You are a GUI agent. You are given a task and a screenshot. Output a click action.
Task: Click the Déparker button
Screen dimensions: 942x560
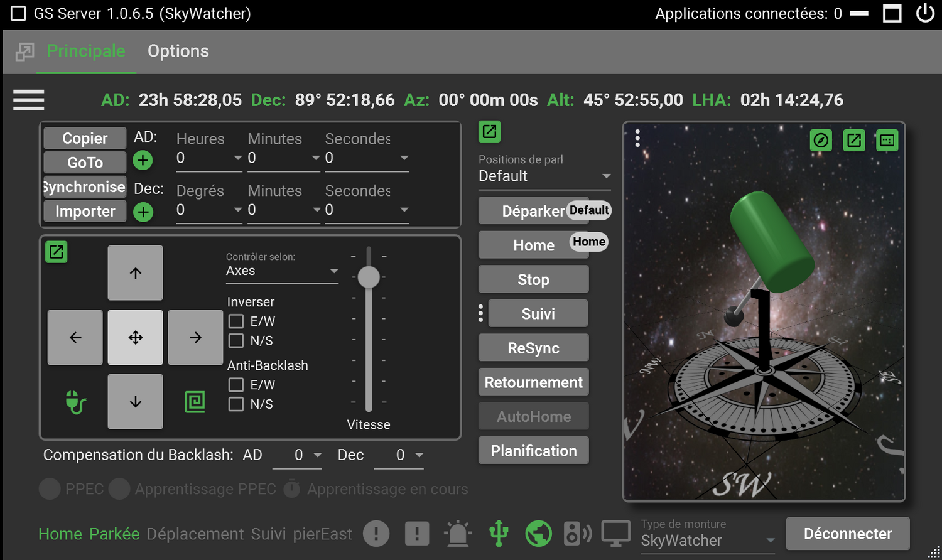click(x=533, y=211)
